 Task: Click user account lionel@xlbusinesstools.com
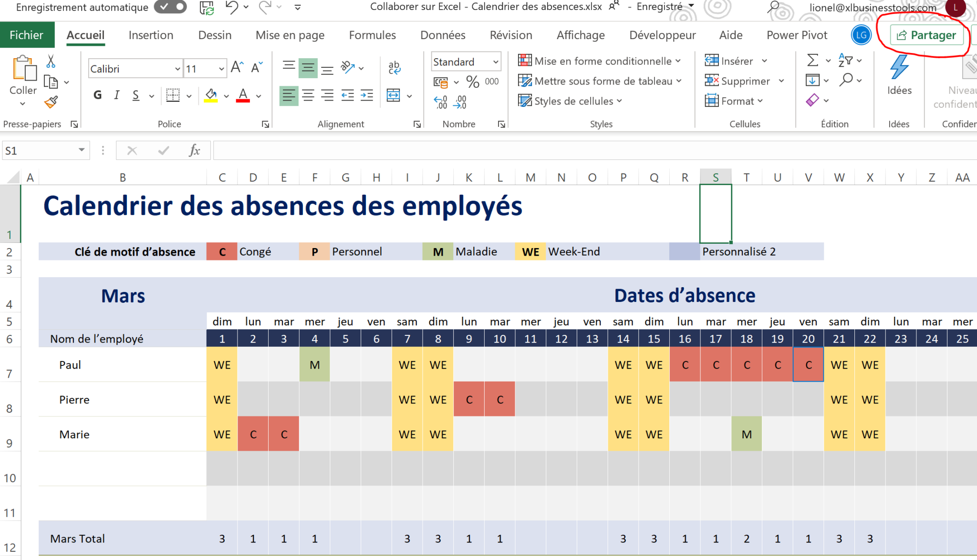tap(873, 8)
